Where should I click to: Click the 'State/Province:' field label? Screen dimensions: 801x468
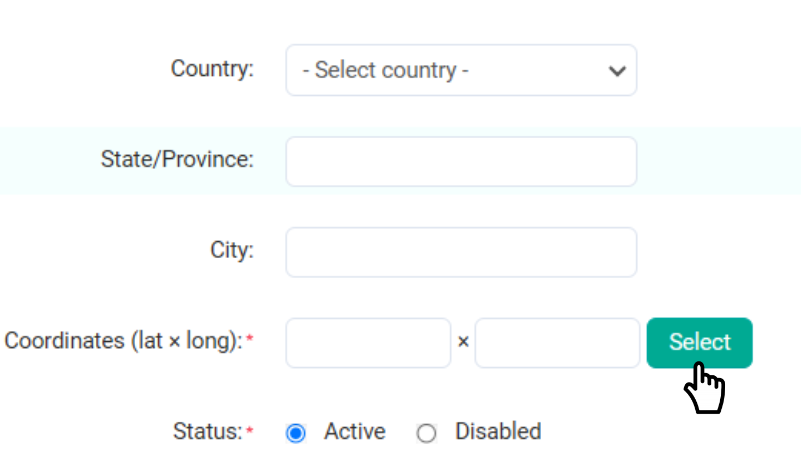point(177,160)
